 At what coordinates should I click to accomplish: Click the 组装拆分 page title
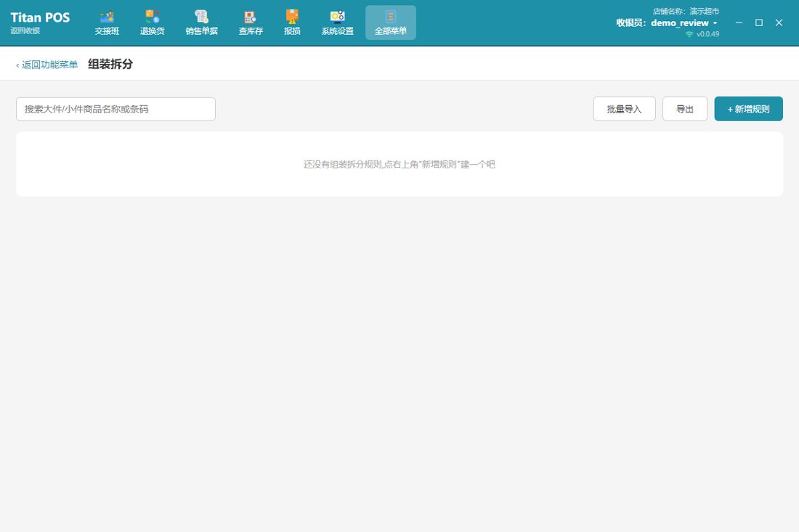pyautogui.click(x=110, y=64)
